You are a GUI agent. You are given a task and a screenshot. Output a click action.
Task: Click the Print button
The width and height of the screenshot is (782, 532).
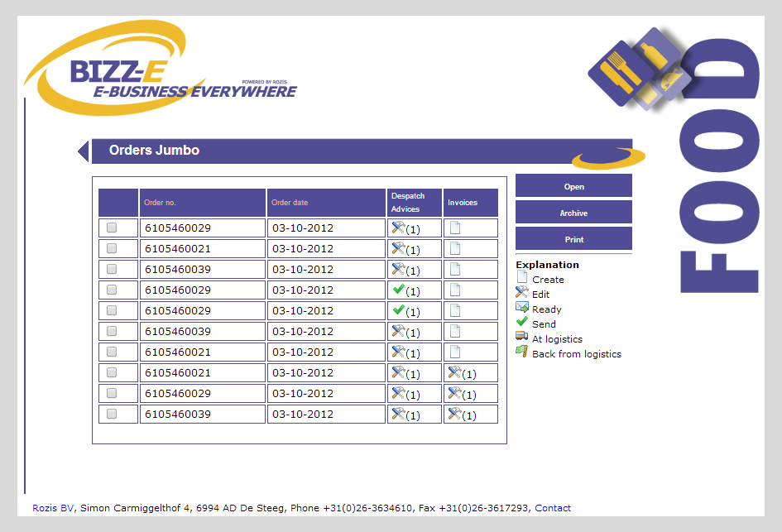pos(573,239)
